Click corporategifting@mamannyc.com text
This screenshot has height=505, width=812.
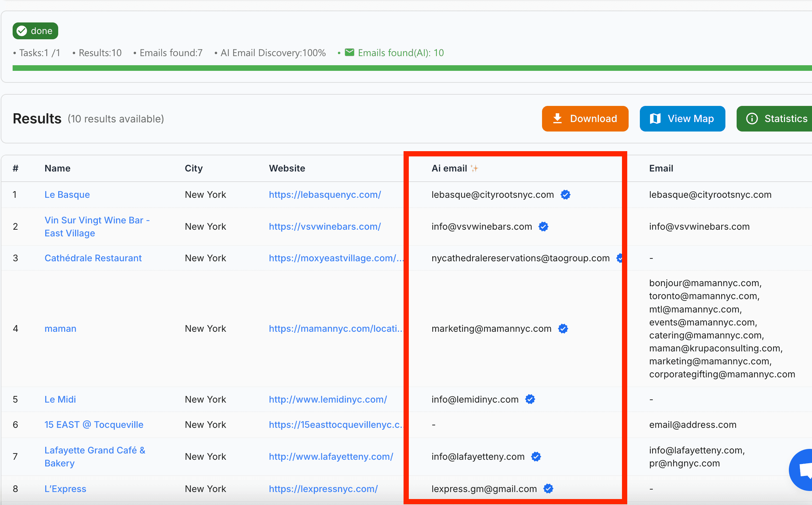point(722,374)
